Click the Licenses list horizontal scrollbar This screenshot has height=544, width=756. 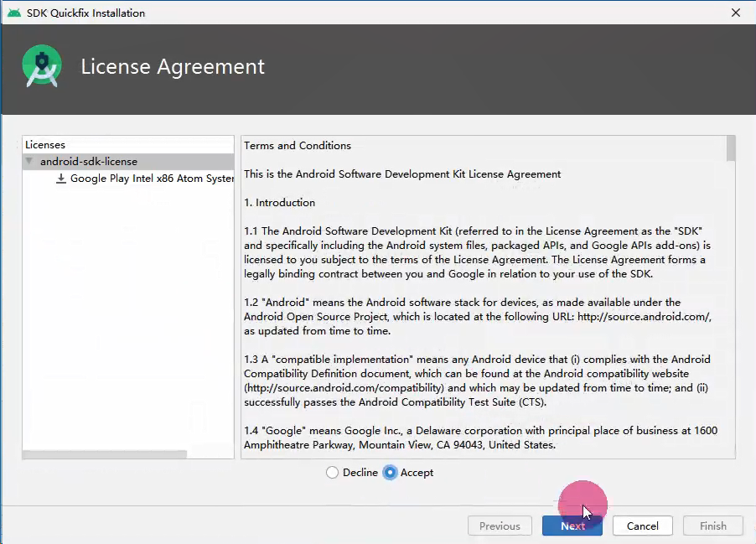[x=105, y=454]
